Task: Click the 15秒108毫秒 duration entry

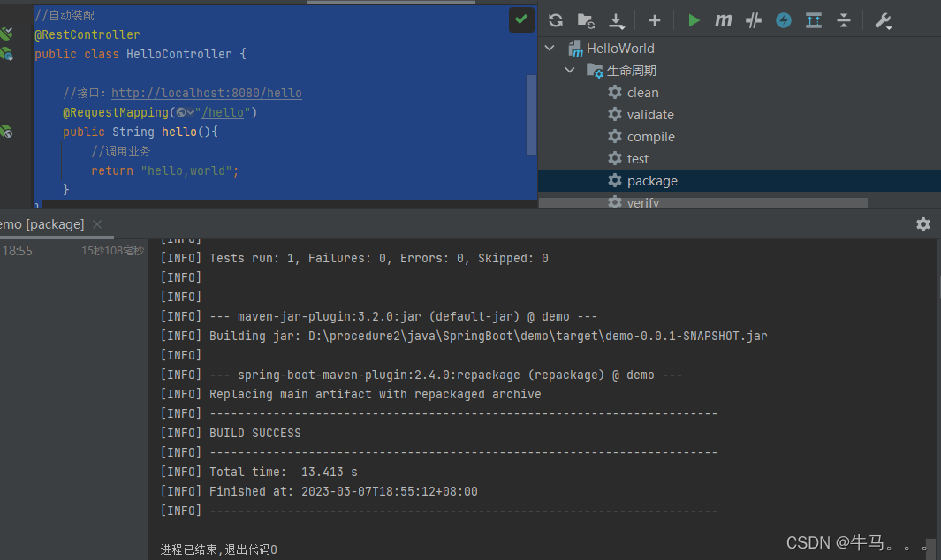Action: click(x=113, y=251)
